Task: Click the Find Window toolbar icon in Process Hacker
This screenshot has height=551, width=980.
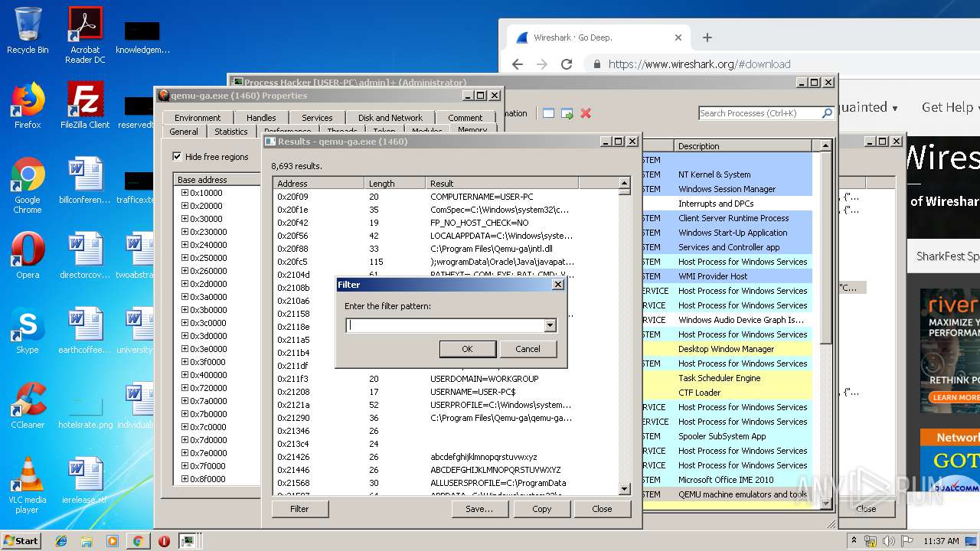Action: [548, 113]
